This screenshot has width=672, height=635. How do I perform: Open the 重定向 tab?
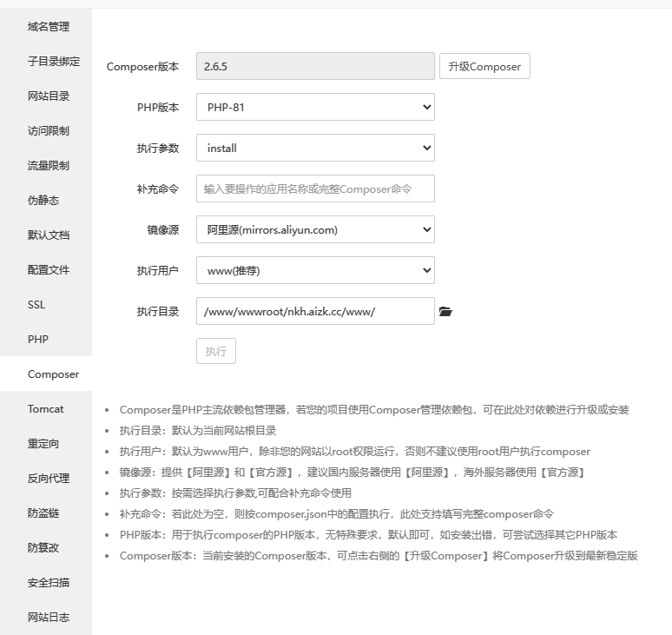(x=46, y=443)
